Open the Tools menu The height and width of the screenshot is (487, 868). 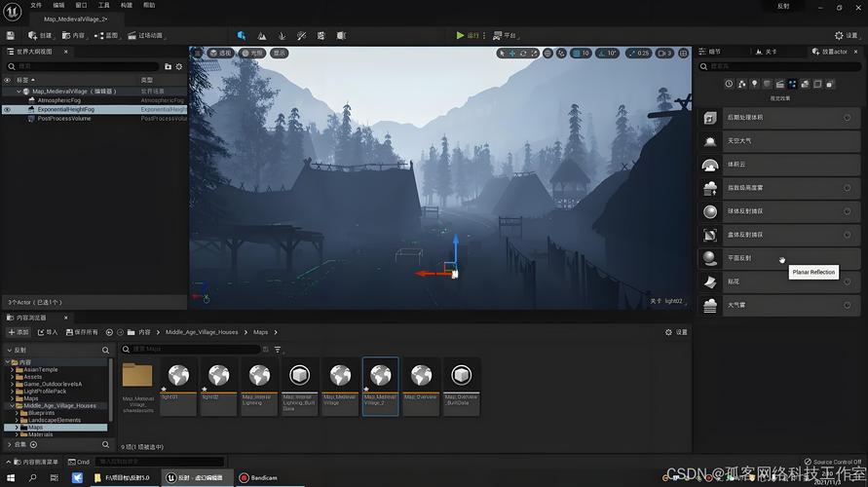[104, 5]
